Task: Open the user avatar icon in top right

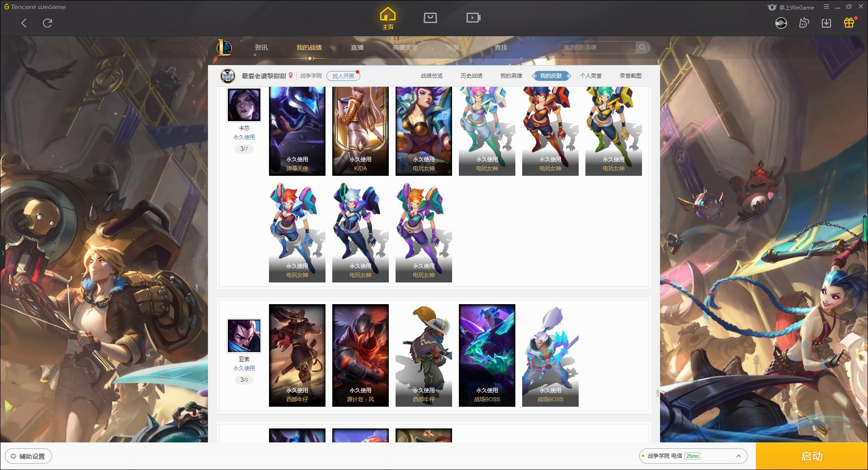Action: click(x=781, y=23)
